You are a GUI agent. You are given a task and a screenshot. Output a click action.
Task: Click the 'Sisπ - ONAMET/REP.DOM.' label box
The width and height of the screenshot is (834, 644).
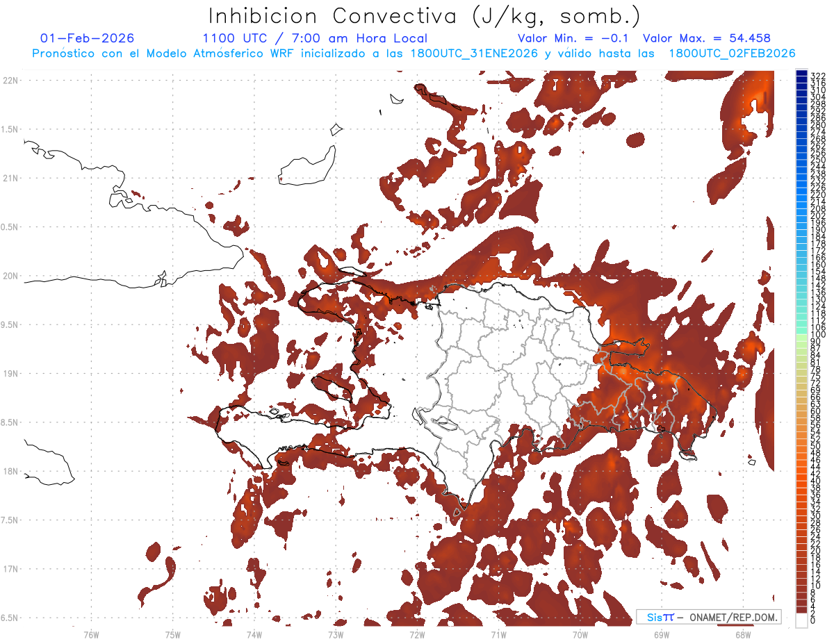point(709,617)
